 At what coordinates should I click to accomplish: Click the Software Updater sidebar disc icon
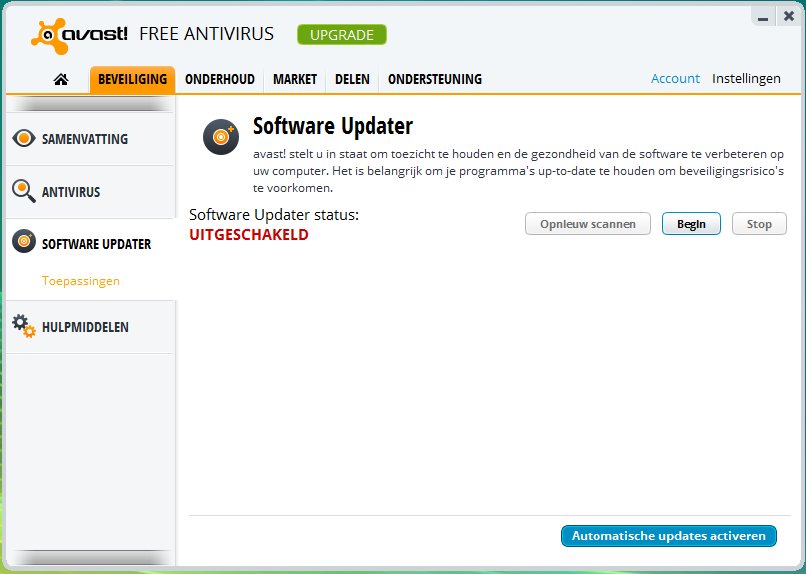(24, 243)
